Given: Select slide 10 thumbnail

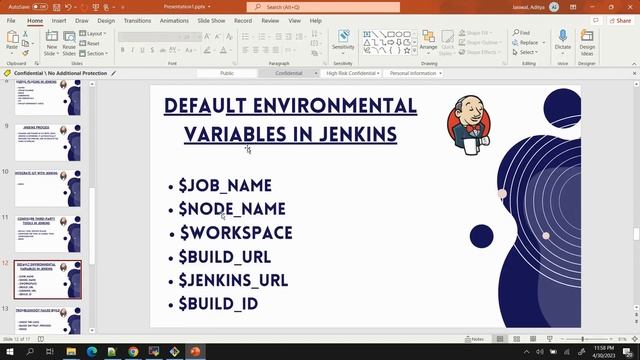Looking at the screenshot, I should click(48, 188).
